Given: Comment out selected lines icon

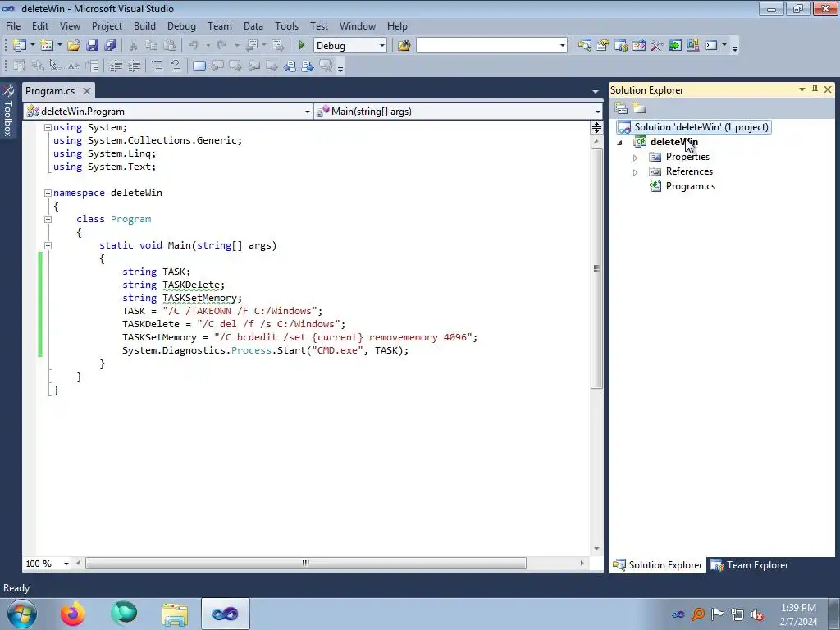Looking at the screenshot, I should pyautogui.click(x=157, y=66).
